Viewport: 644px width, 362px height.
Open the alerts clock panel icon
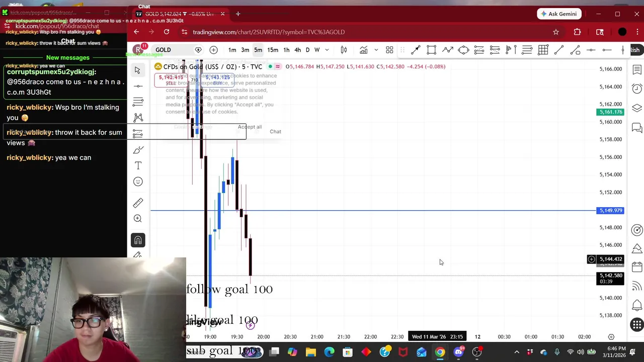[637, 89]
